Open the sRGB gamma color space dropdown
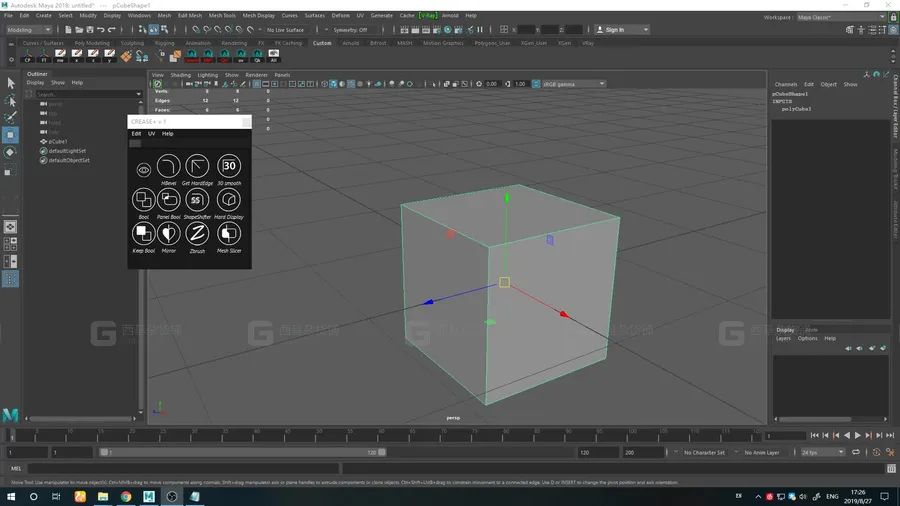900x506 pixels. coord(573,84)
